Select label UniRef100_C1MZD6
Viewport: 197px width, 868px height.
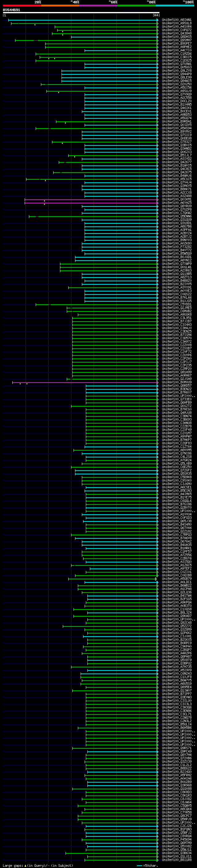[176, 54]
